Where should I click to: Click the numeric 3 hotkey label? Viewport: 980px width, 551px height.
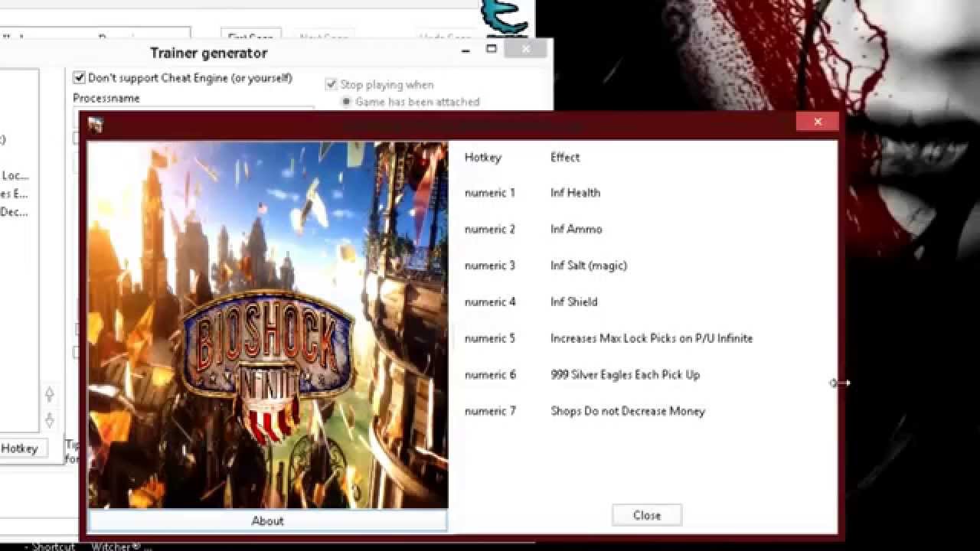490,266
